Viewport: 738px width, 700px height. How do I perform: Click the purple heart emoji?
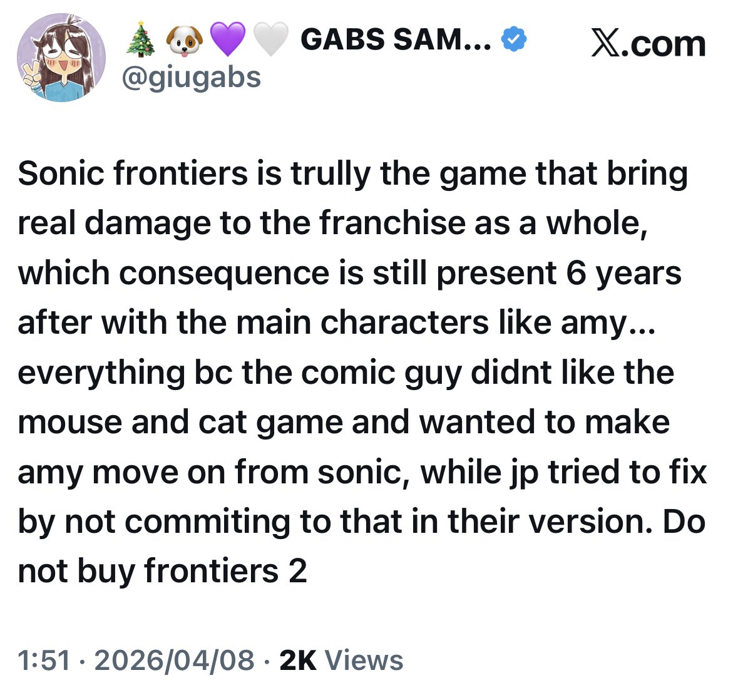pyautogui.click(x=227, y=39)
